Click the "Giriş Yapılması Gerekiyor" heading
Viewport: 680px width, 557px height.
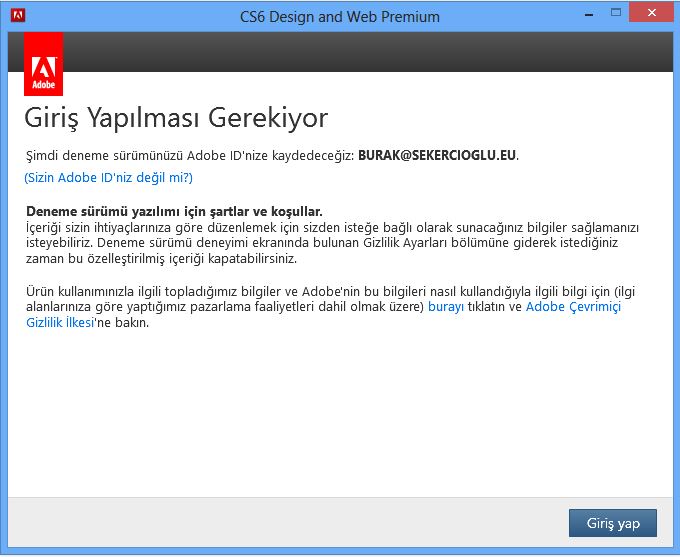point(176,118)
